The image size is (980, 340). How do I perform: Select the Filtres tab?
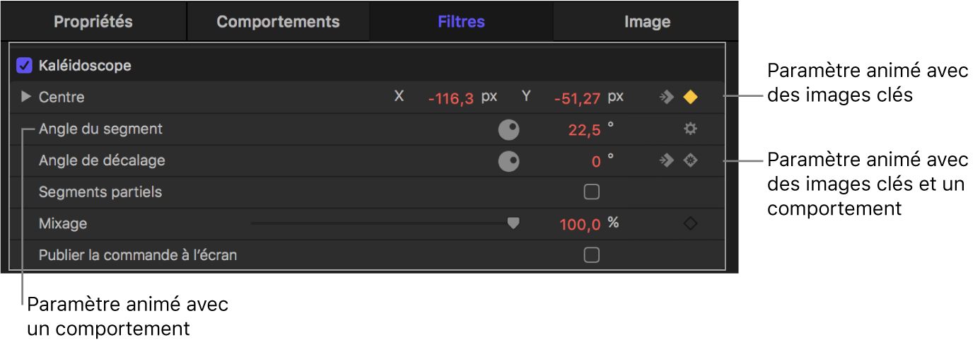pyautogui.click(x=461, y=21)
